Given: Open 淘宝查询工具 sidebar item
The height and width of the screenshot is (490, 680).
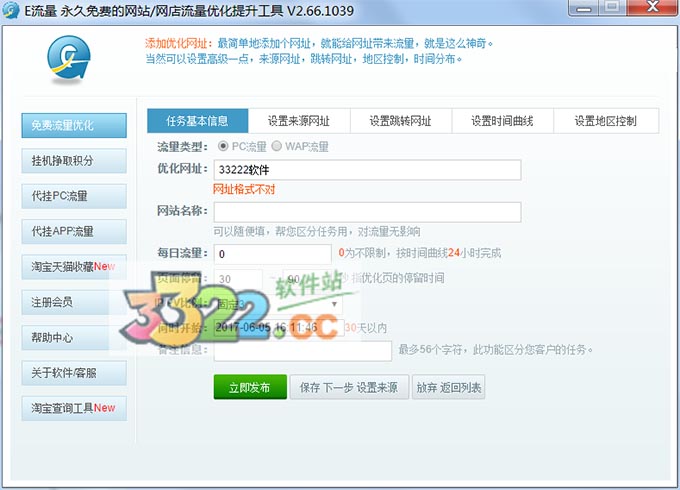Looking at the screenshot, I should (74, 408).
